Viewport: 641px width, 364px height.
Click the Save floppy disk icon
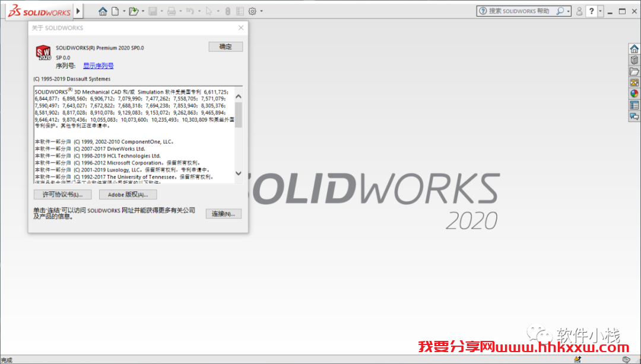click(x=153, y=11)
